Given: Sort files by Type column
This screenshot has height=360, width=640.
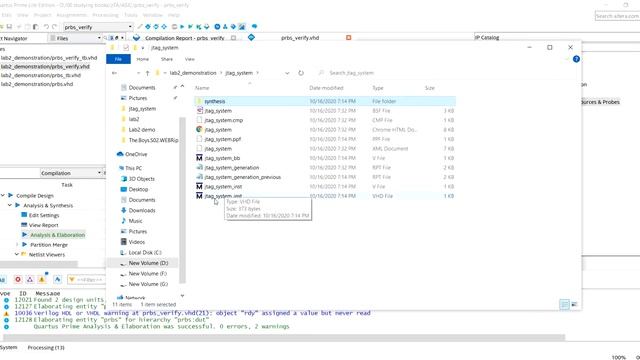Looking at the screenshot, I should (x=378, y=88).
